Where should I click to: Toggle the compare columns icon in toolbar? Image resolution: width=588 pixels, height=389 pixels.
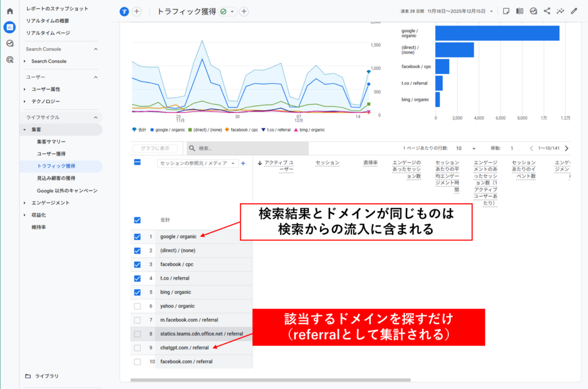(x=520, y=11)
